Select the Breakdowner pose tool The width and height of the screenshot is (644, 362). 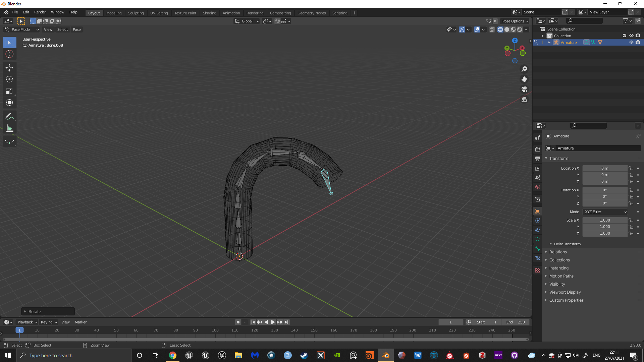(9, 142)
